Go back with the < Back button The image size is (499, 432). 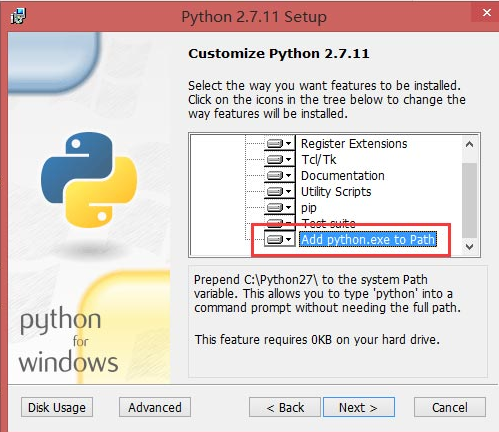click(x=285, y=407)
